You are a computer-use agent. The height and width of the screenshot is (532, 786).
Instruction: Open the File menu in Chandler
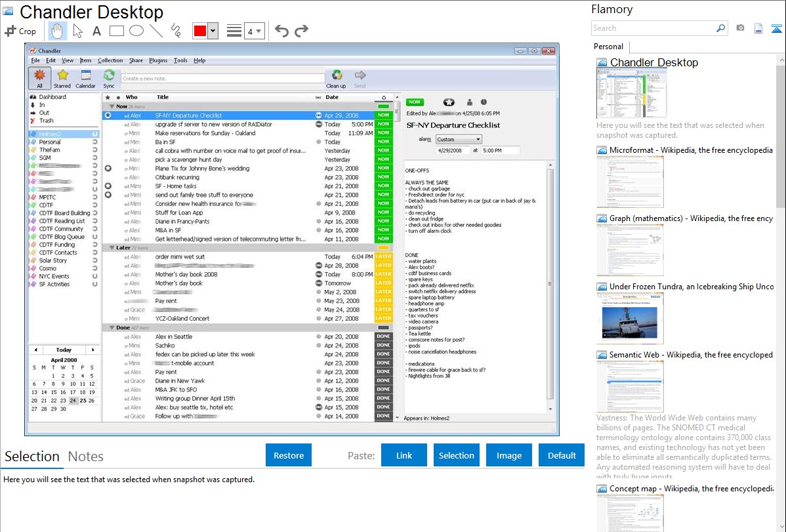tap(35, 60)
